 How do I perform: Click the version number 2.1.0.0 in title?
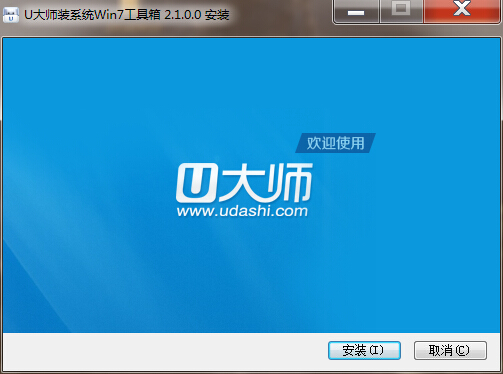(183, 15)
